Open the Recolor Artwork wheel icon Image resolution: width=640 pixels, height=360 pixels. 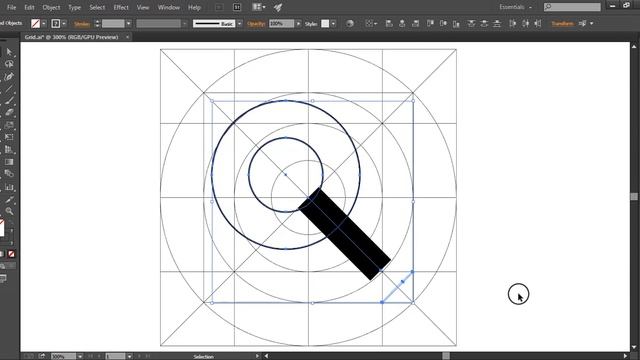click(350, 24)
